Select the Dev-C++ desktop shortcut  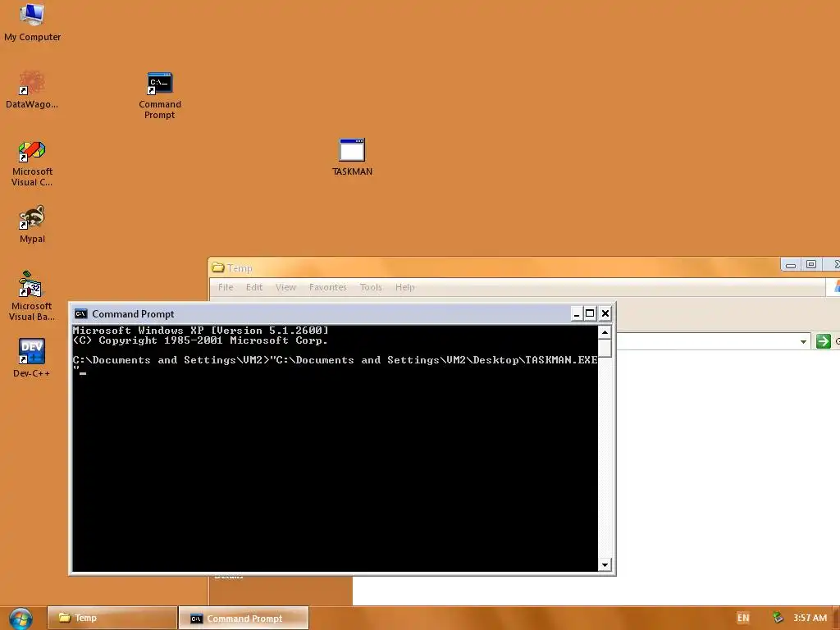click(x=32, y=358)
